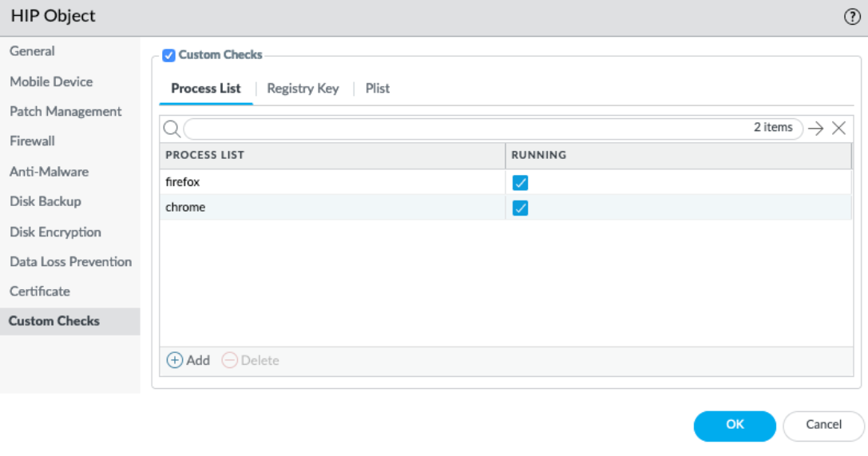Click the Add plus icon

[x=175, y=360]
